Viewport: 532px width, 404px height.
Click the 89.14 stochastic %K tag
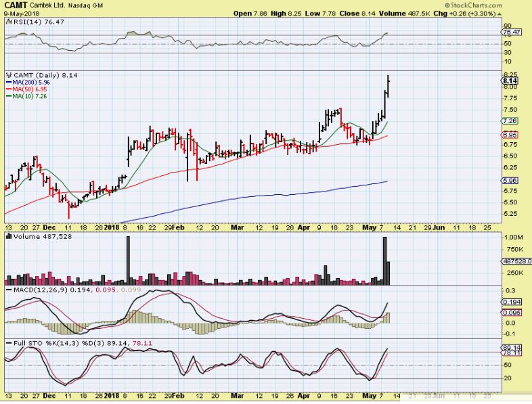[512, 348]
